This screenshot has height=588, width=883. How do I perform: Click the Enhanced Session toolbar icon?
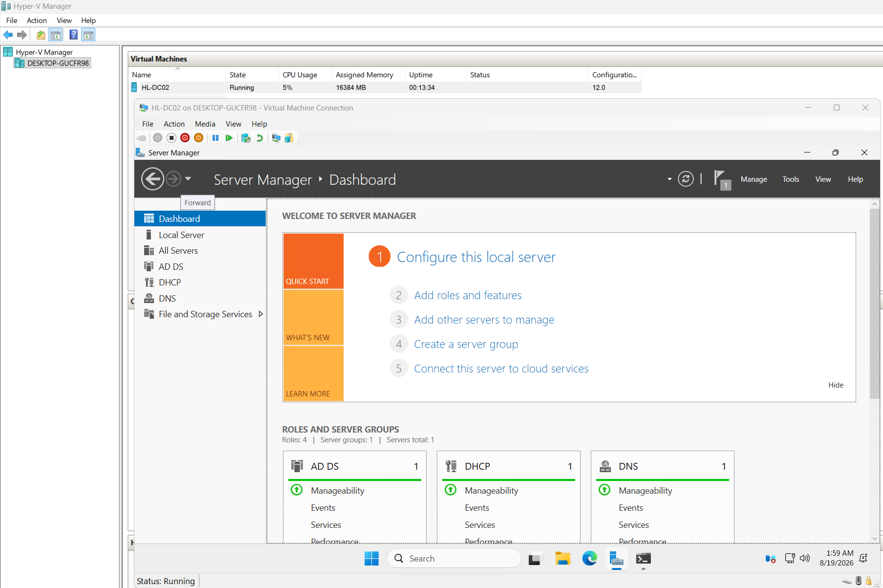(x=276, y=138)
